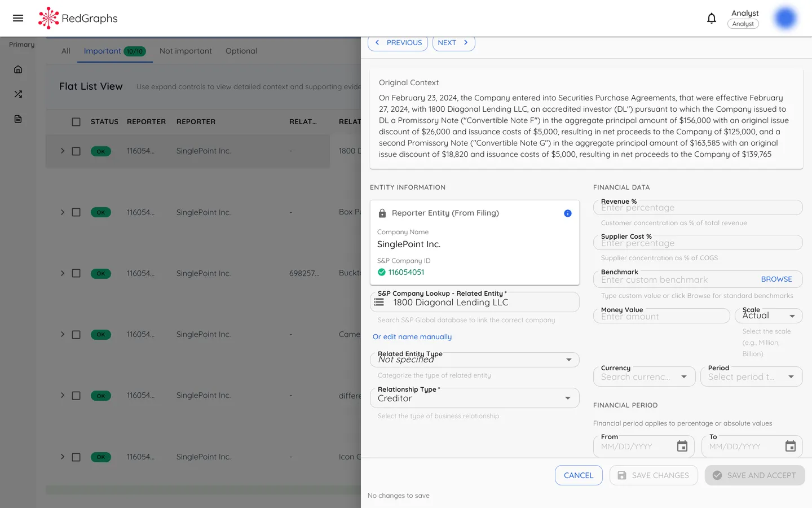Click BROWSE for standard benchmarks
Image resolution: width=812 pixels, height=508 pixels.
[776, 279]
